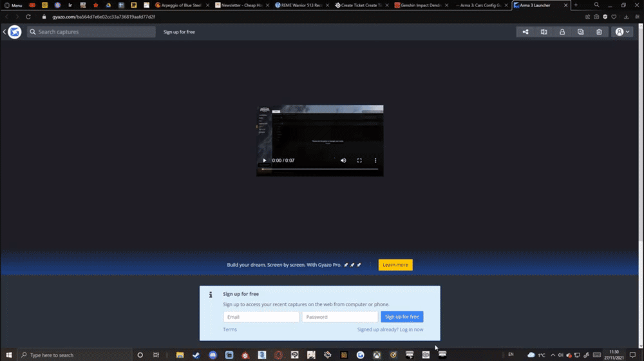Viewport: 644px width, 361px height.
Task: Open Steam from the taskbar
Action: tap(196, 355)
